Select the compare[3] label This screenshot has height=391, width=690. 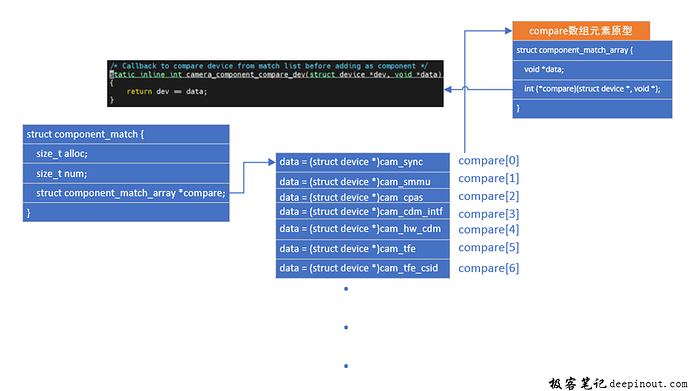[x=488, y=214]
